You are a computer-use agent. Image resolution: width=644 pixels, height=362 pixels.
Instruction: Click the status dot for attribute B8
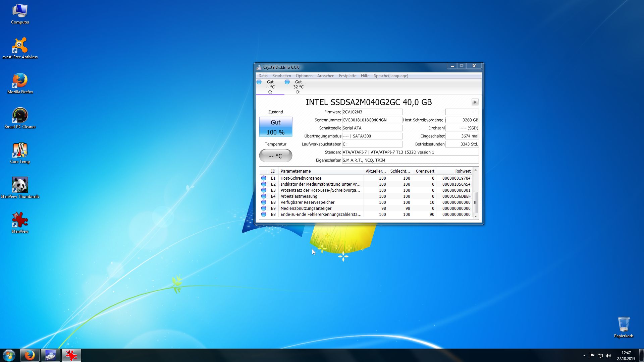click(x=264, y=215)
